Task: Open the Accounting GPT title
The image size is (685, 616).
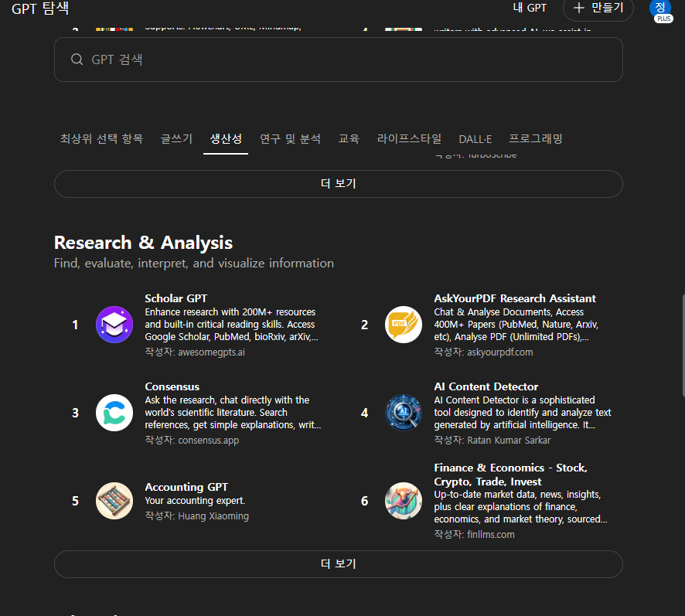Action: click(186, 487)
